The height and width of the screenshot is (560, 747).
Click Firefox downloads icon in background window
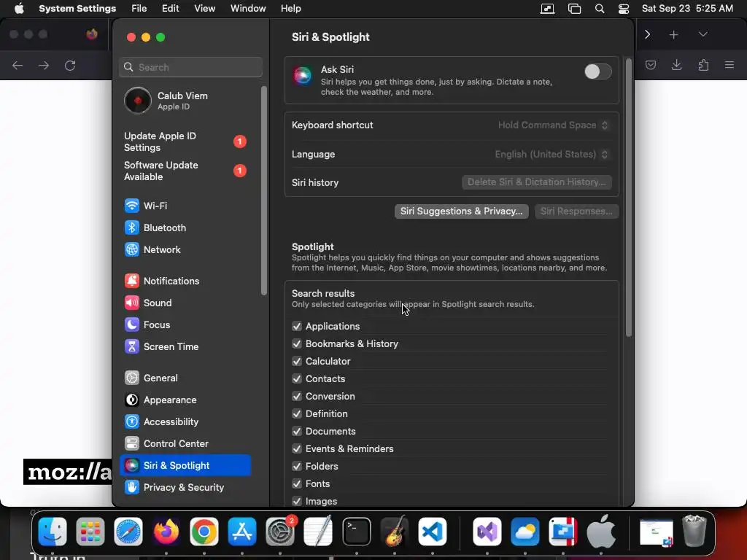pyautogui.click(x=676, y=65)
